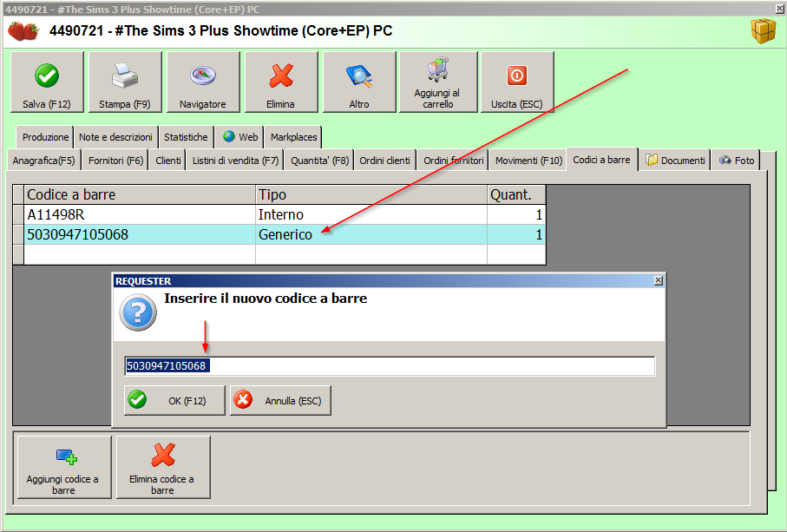Open the Navigatore compass button
The height and width of the screenshot is (532, 787).
[203, 82]
